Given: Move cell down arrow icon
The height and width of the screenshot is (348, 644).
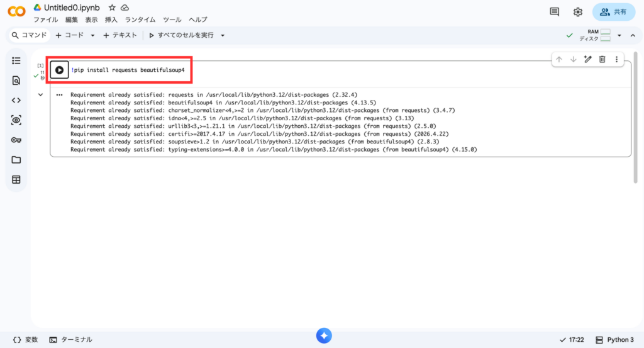Looking at the screenshot, I should tap(574, 60).
